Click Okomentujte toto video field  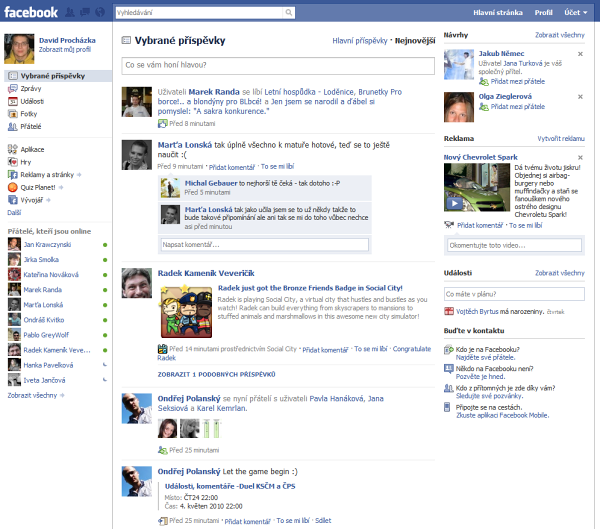(514, 245)
